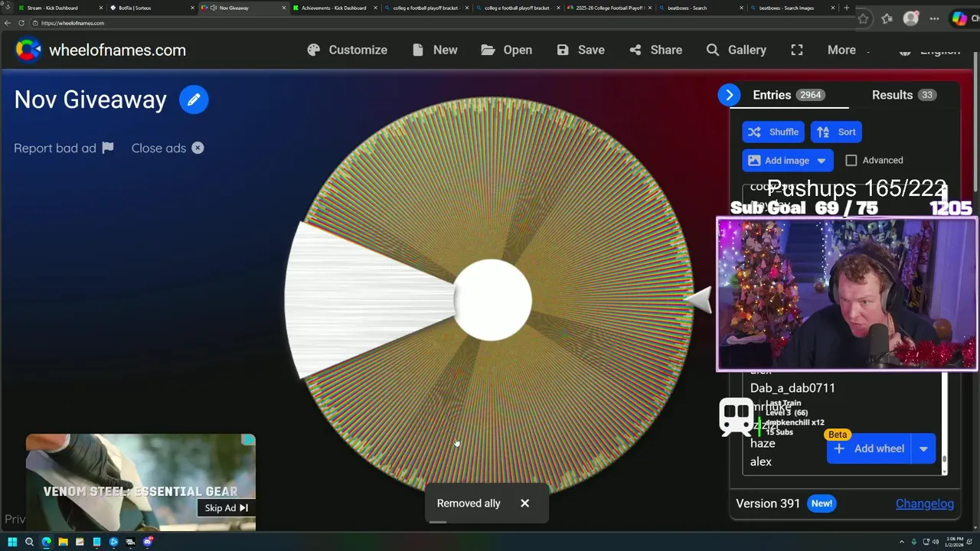Create a New wheel

click(435, 50)
